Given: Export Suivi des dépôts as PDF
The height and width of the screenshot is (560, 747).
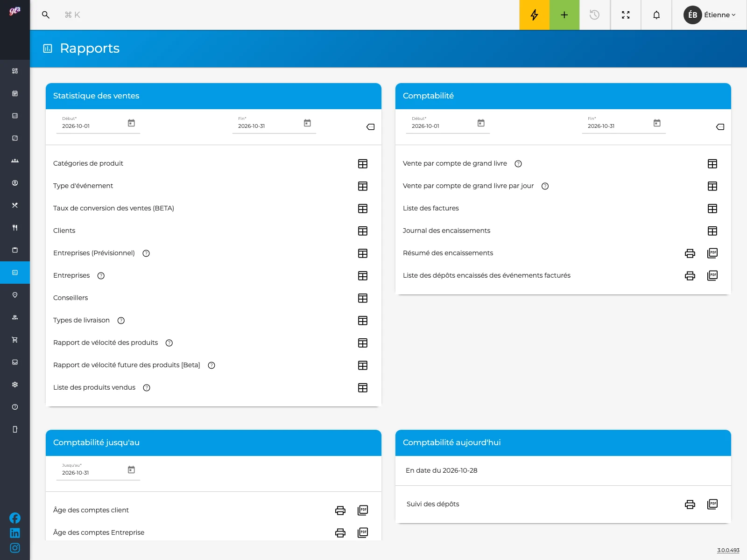Looking at the screenshot, I should [x=712, y=504].
